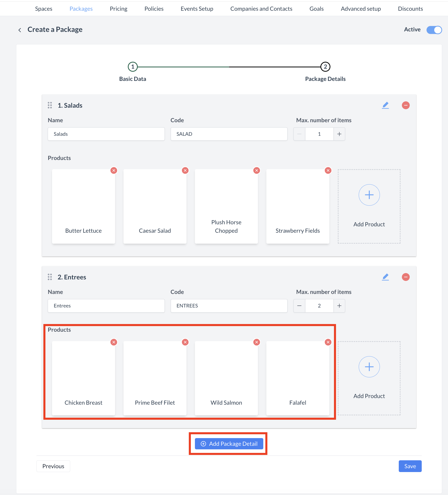This screenshot has width=448, height=495.
Task: Switch to the Events Setup tab
Action: coord(197,9)
